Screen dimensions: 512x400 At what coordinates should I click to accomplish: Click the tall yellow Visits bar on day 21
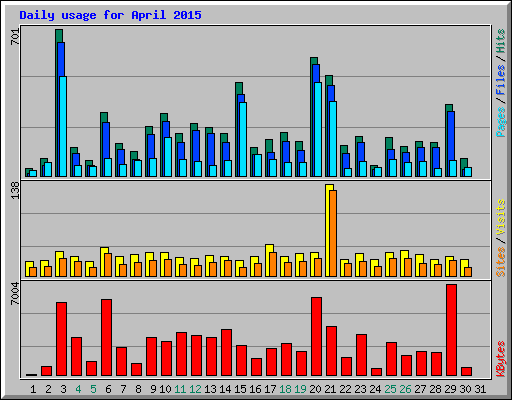[329, 230]
